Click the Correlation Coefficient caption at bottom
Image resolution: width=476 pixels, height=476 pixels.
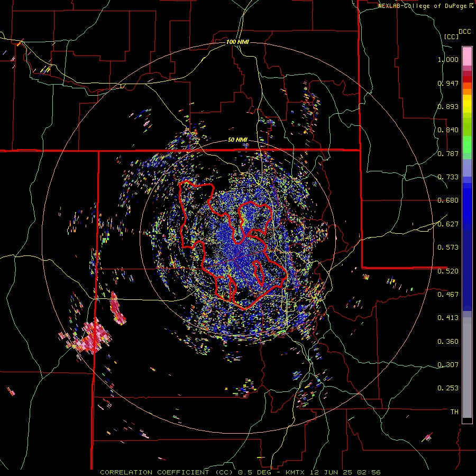point(240,472)
